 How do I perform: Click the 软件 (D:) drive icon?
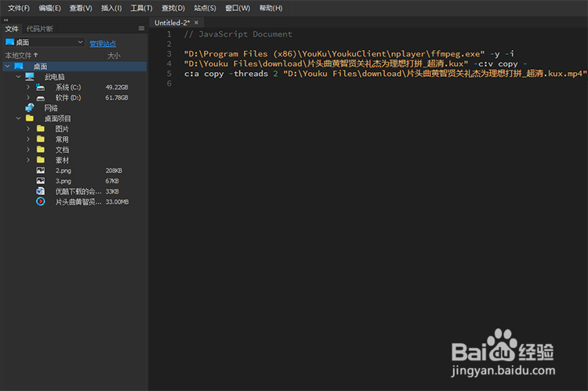(40, 98)
